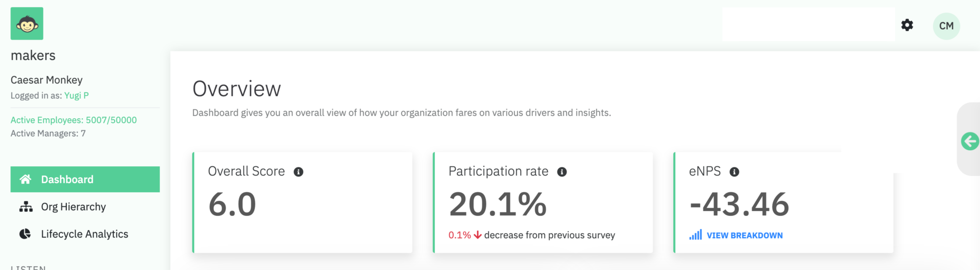Click the monkey logo icon
The height and width of the screenshot is (270, 980).
27,24
